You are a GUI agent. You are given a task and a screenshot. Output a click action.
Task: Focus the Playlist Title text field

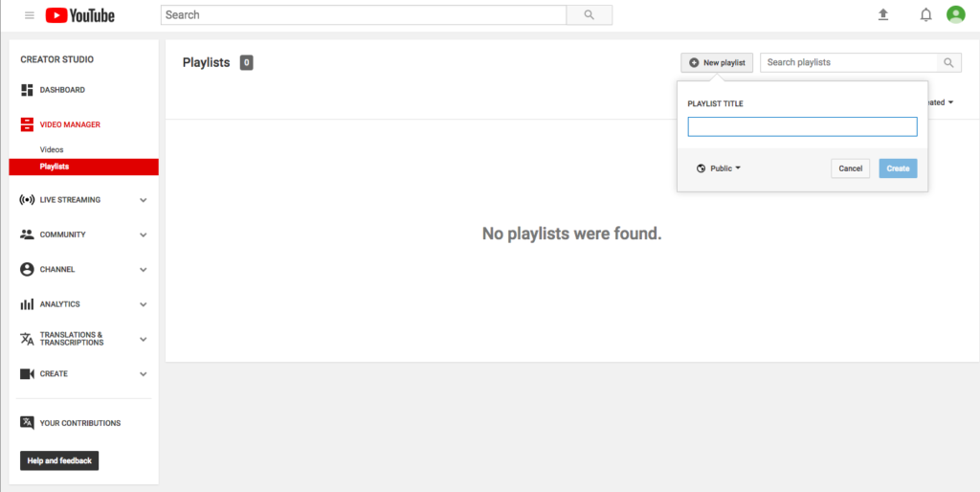point(802,126)
